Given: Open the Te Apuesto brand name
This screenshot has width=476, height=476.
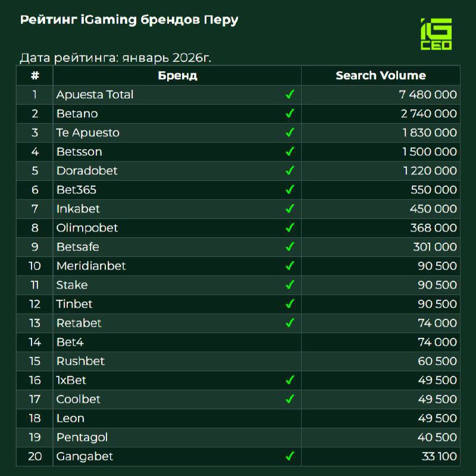Looking at the screenshot, I should coord(87,133).
